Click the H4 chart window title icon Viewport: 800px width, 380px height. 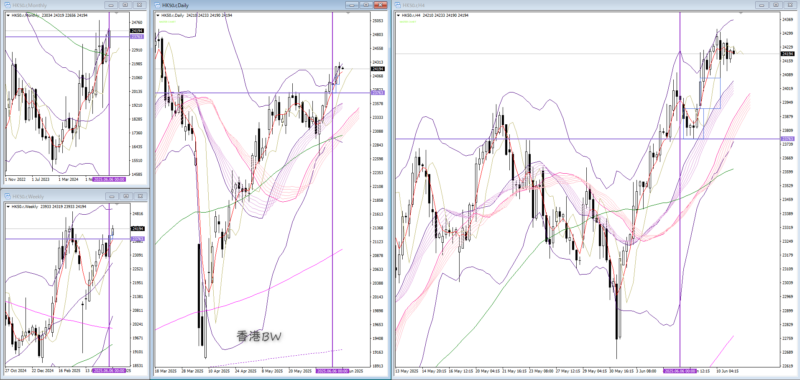pyautogui.click(x=398, y=5)
